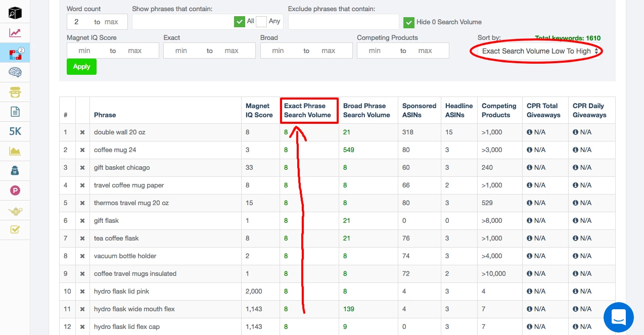The height and width of the screenshot is (335, 644).
Task: Select the Cerebro brain icon
Action: 15,72
